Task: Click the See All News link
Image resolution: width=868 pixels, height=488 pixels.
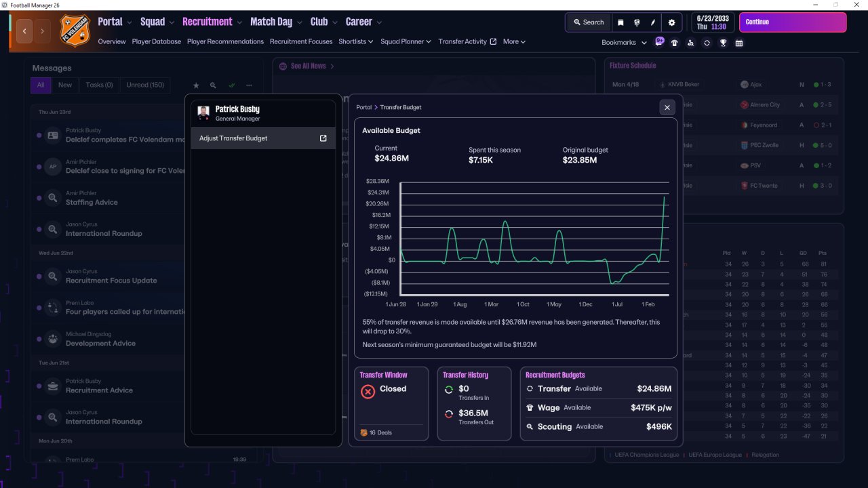Action: click(308, 66)
